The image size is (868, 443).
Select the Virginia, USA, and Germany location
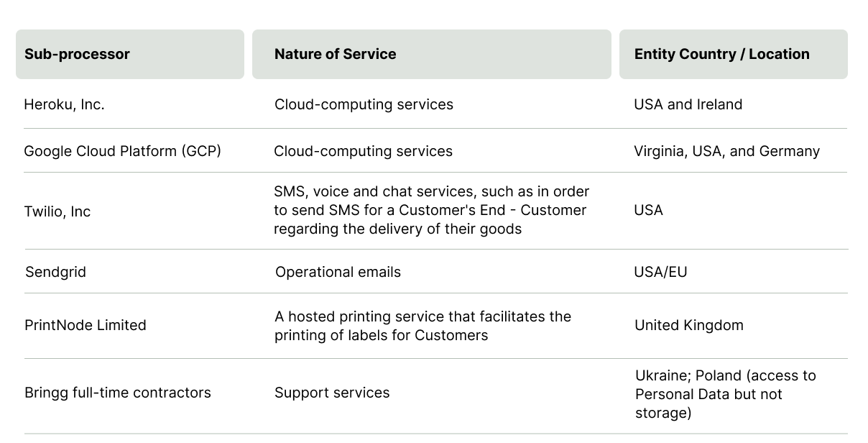[x=726, y=151]
